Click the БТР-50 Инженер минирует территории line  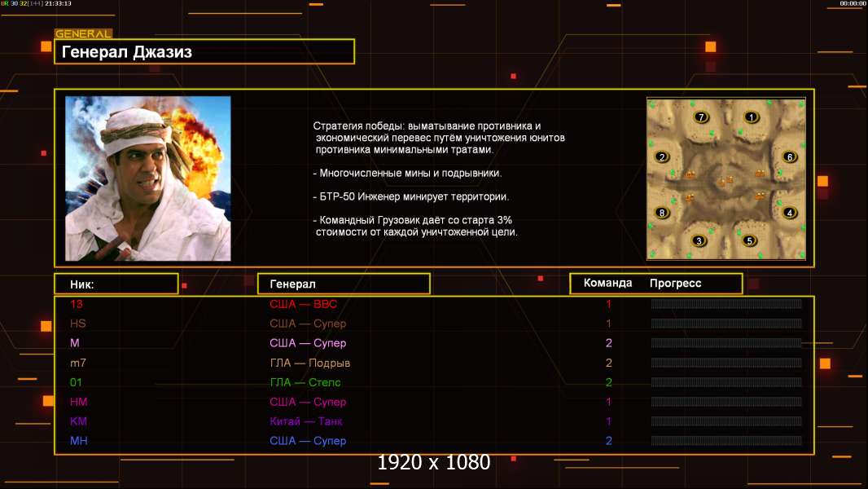coord(410,196)
